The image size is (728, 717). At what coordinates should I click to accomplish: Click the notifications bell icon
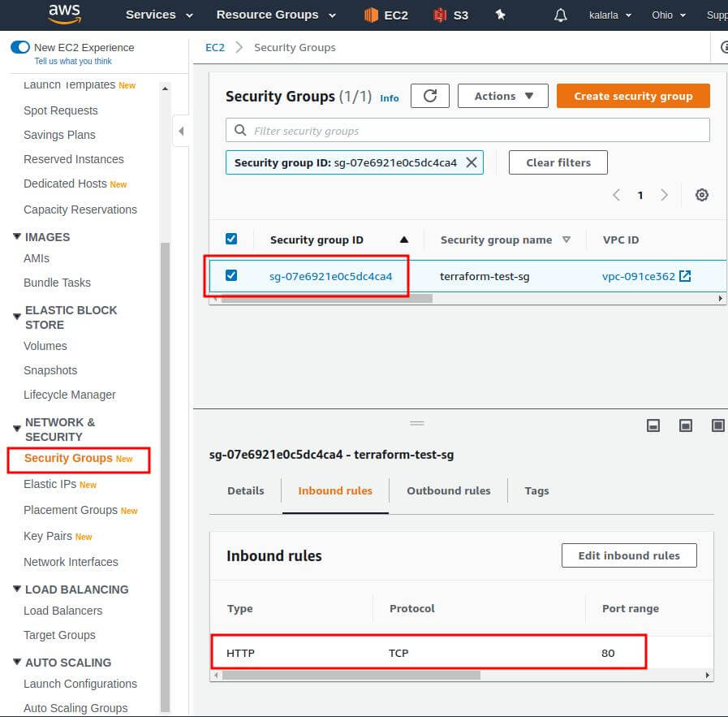tap(560, 15)
